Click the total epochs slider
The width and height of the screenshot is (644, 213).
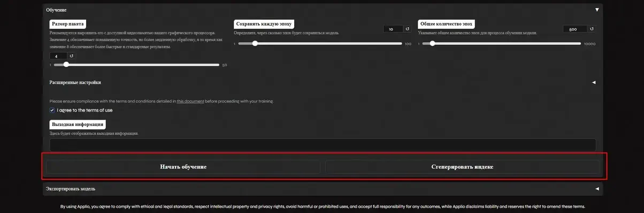coord(502,44)
